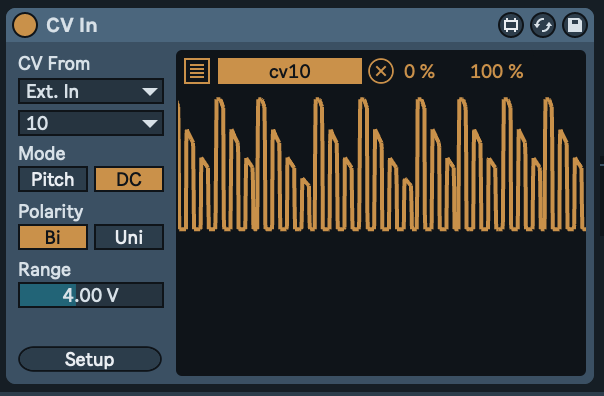This screenshot has height=396, width=604.
Task: Open the Setup button
Action: 90,359
